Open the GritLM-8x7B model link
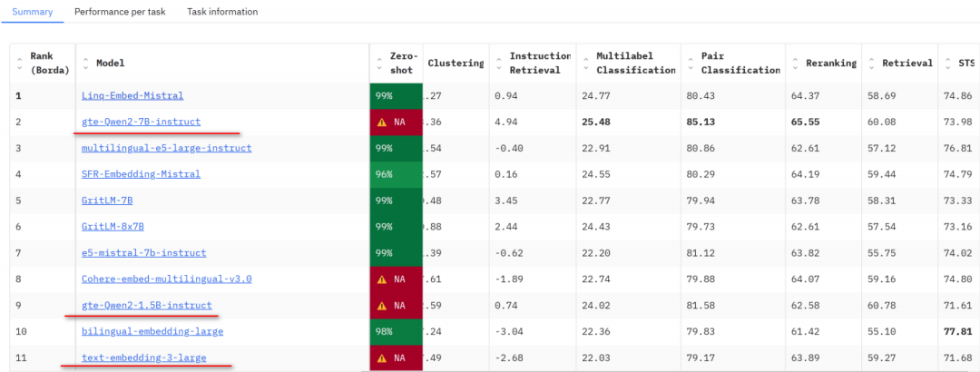 (113, 226)
